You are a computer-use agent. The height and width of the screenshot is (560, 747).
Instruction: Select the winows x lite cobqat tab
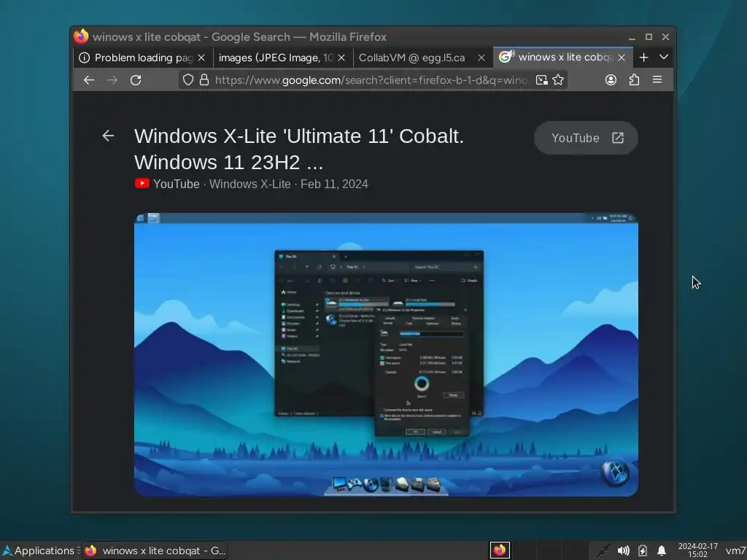[x=563, y=57]
